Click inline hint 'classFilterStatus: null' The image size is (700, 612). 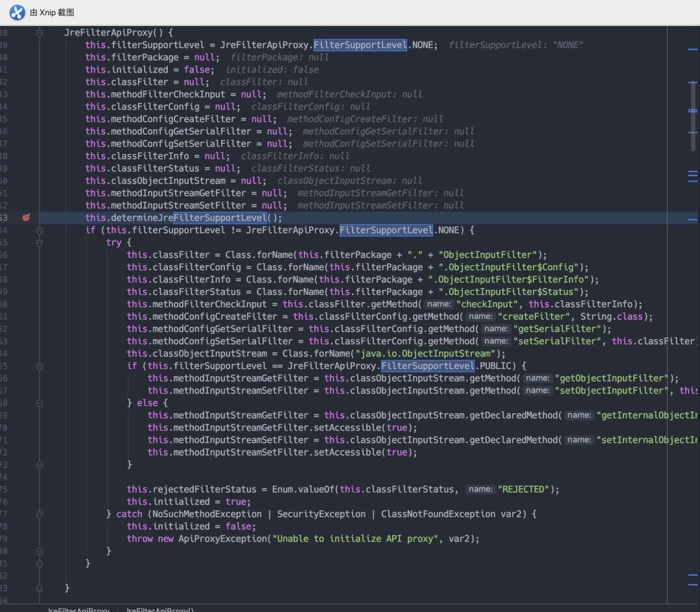pyautogui.click(x=310, y=169)
